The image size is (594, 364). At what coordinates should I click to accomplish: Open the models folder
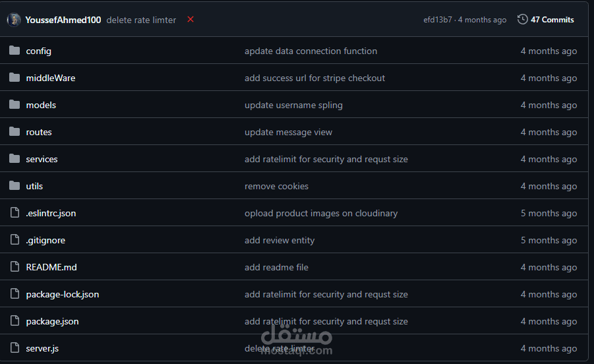tap(41, 105)
